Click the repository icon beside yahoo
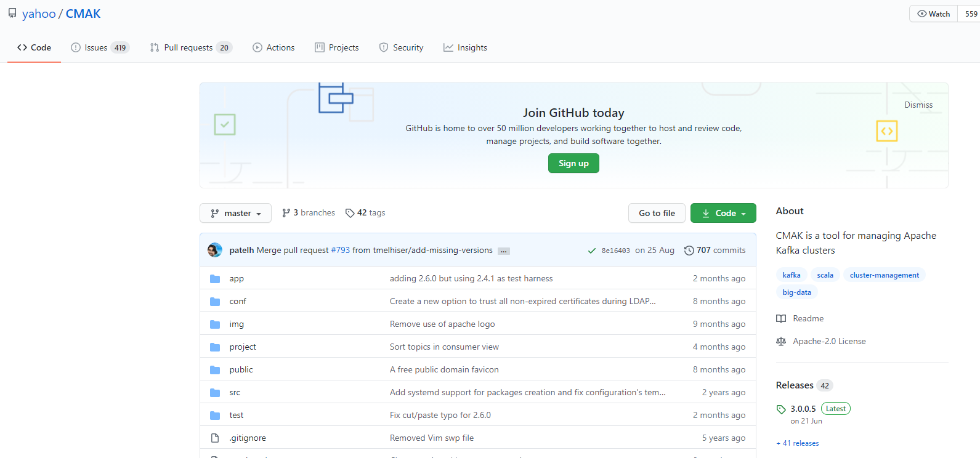Screen dimensions: 980x458 tap(12, 13)
